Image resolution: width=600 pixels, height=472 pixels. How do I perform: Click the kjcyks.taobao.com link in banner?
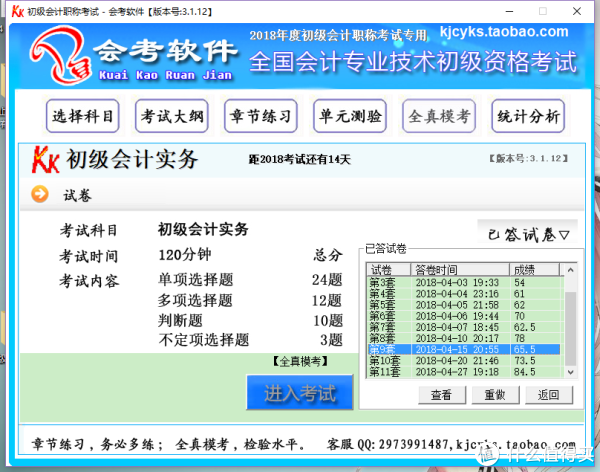pyautogui.click(x=504, y=32)
